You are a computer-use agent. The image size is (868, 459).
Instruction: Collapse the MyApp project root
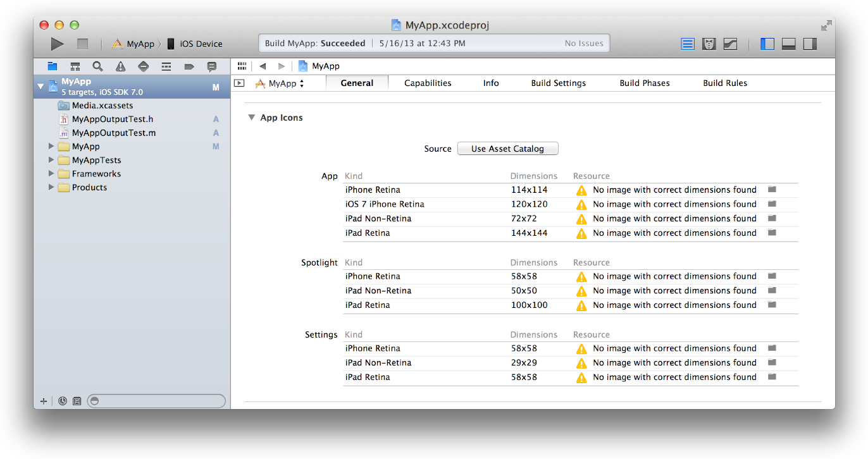pos(40,86)
